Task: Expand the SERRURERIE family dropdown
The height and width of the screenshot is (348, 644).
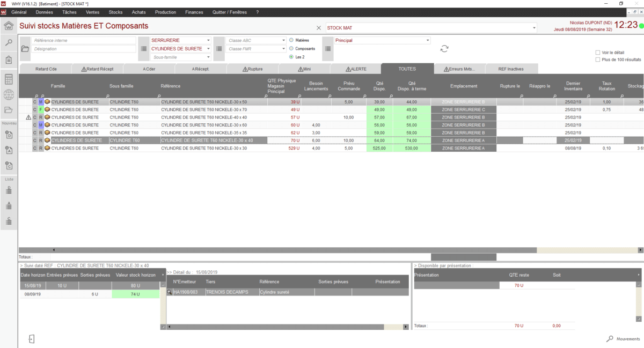Action: pyautogui.click(x=208, y=40)
